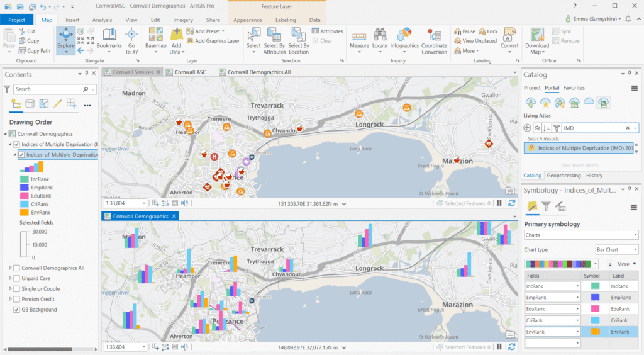The image size is (644, 355).
Task: Open Select By Location
Action: [x=299, y=40]
